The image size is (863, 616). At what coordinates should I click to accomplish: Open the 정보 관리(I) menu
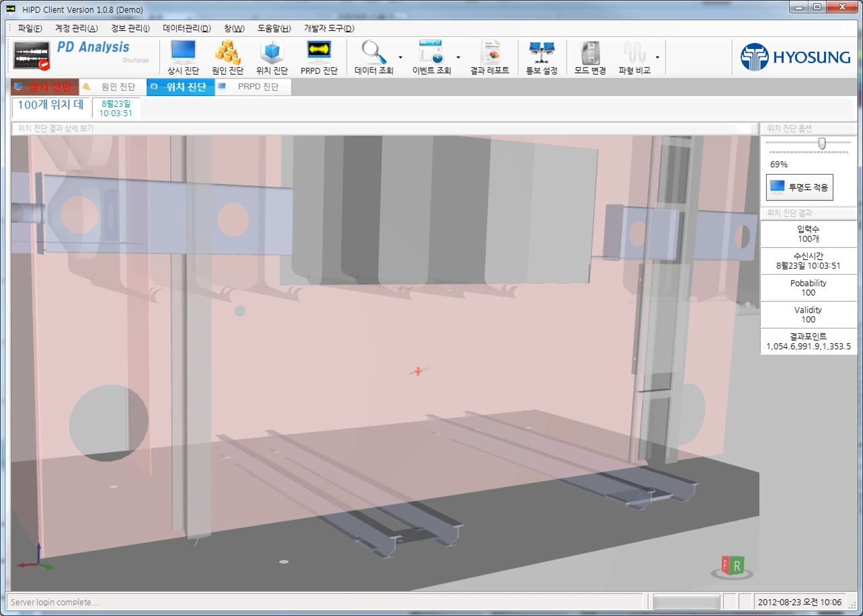tap(130, 28)
